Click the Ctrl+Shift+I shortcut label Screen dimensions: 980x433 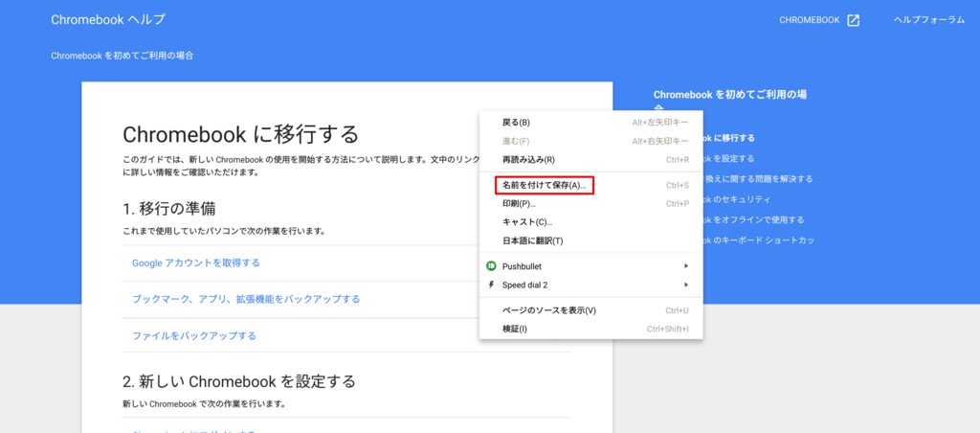tap(667, 330)
